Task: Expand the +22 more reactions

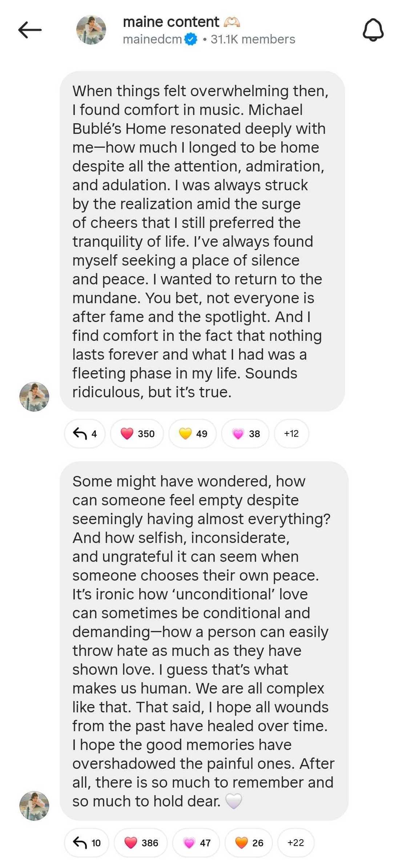Action: [x=296, y=843]
